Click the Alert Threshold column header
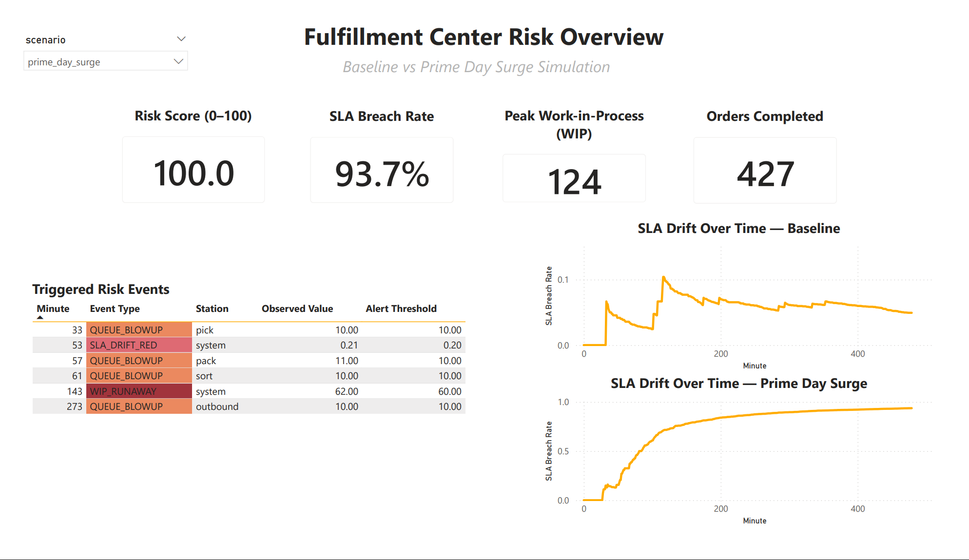 click(401, 309)
